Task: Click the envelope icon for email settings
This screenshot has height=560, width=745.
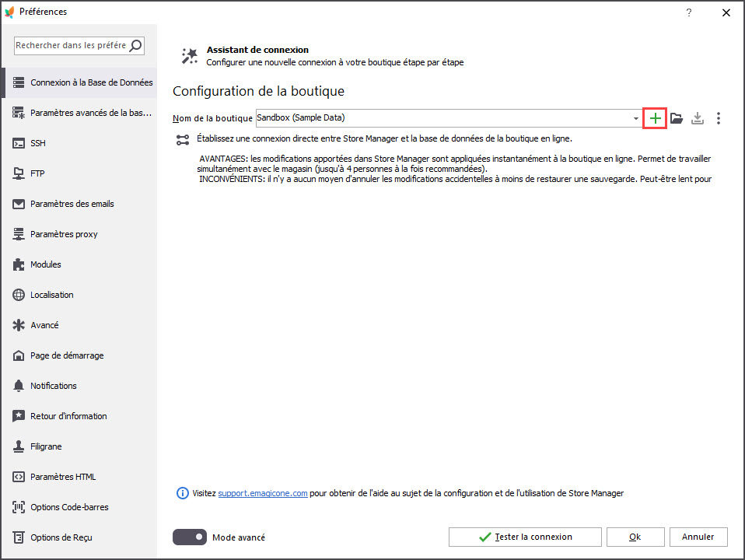Action: click(x=19, y=204)
